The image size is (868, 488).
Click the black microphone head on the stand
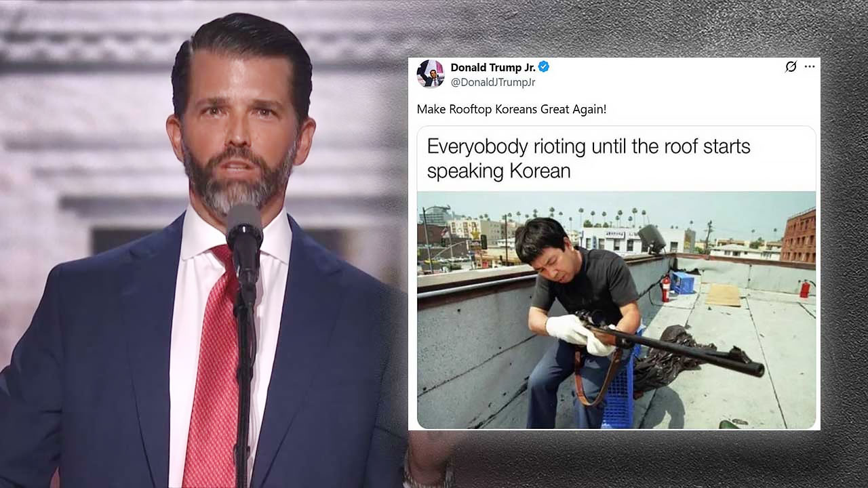pos(244,237)
